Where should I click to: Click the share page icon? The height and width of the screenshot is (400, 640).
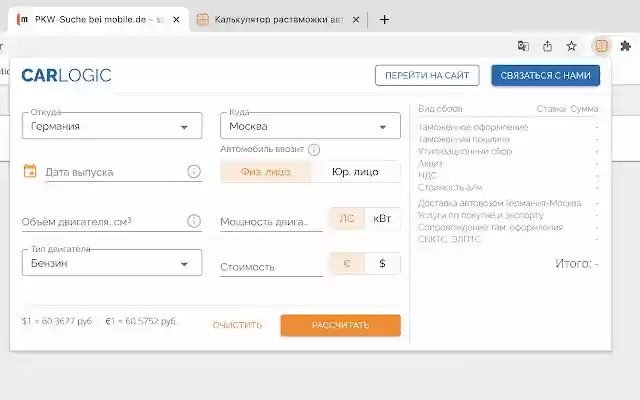(547, 46)
